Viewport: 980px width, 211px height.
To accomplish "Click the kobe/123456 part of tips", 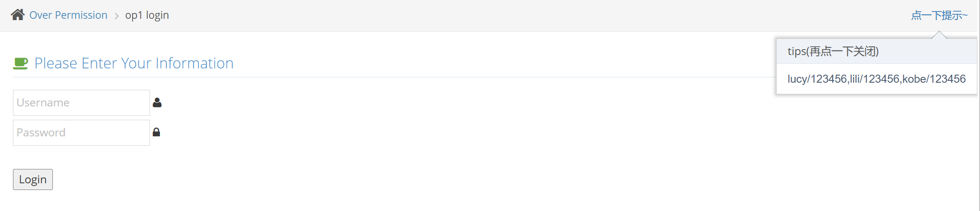I will pyautogui.click(x=934, y=79).
